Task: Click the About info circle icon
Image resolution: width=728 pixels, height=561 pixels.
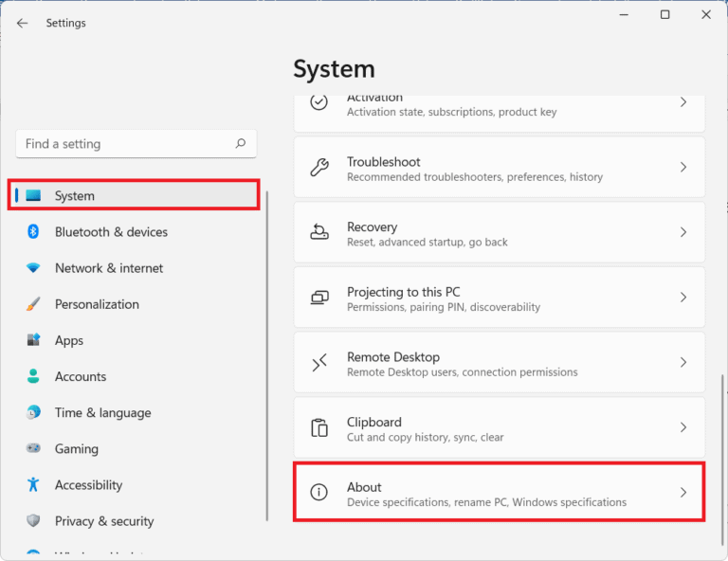Action: tap(318, 492)
